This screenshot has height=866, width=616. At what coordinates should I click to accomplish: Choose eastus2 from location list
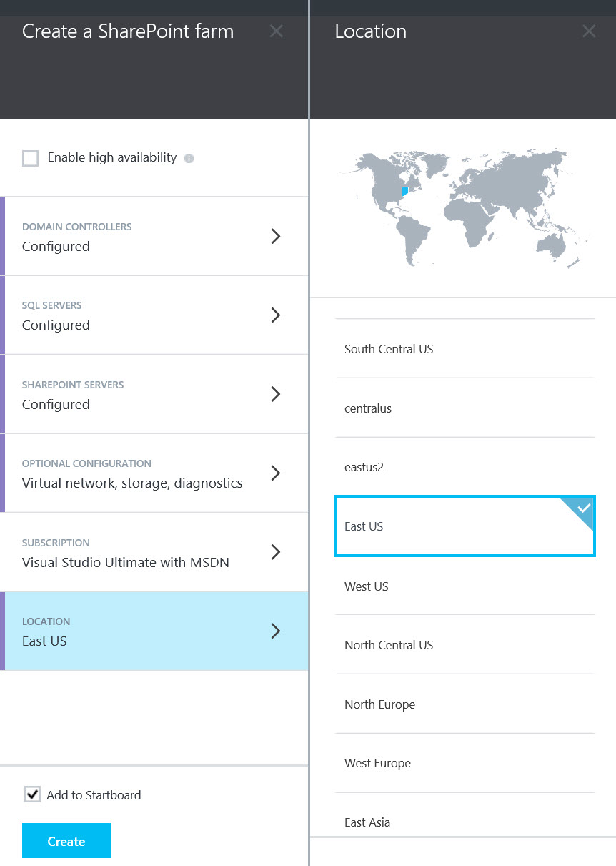(465, 467)
